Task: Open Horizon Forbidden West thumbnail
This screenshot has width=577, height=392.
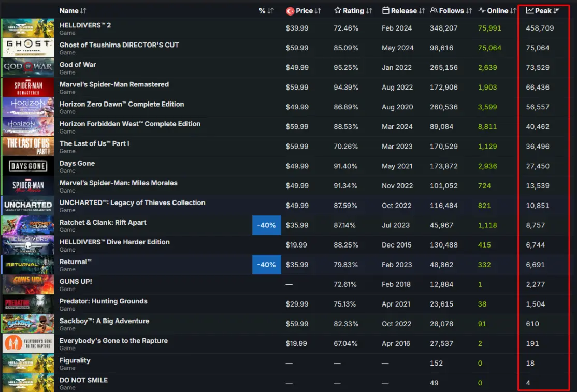Action: [x=28, y=126]
